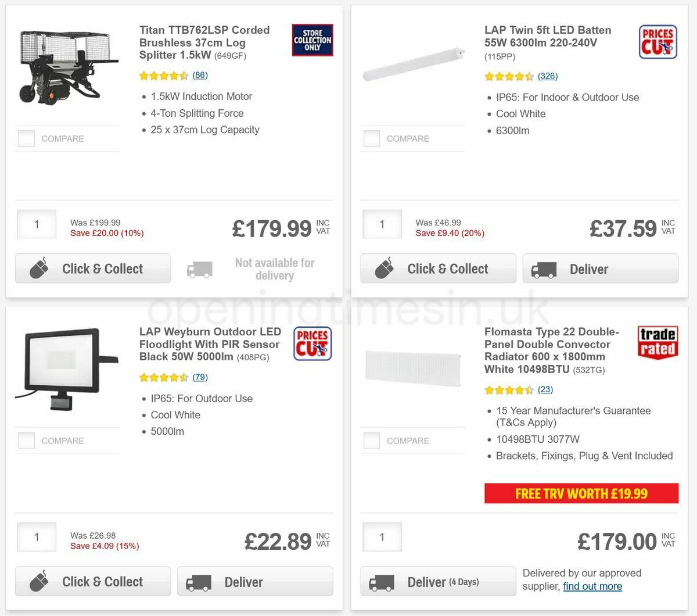Viewport: 697px width, 616px height.
Task: Click the greyed truck icon beside 'Not available for delivery'
Action: pyautogui.click(x=199, y=269)
